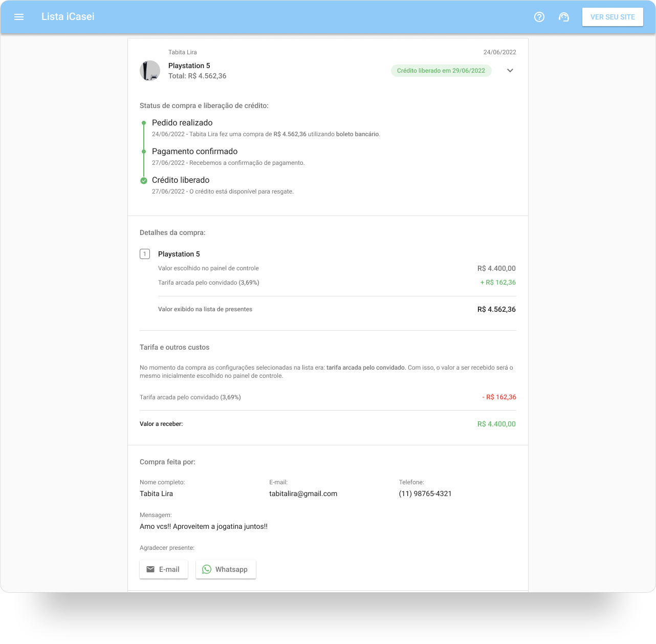Click the date 24/06/2022 at top right

(x=500, y=52)
